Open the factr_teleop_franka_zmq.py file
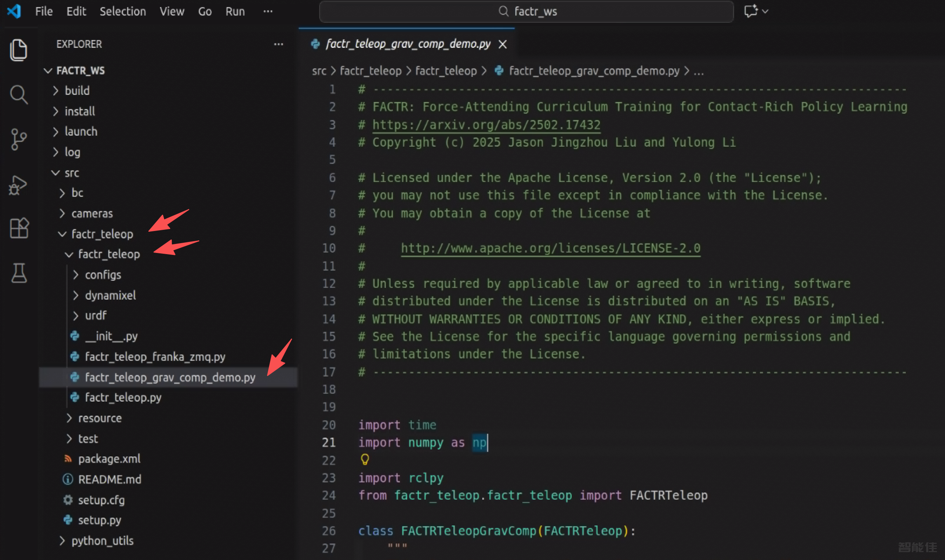The image size is (945, 560). 155,357
